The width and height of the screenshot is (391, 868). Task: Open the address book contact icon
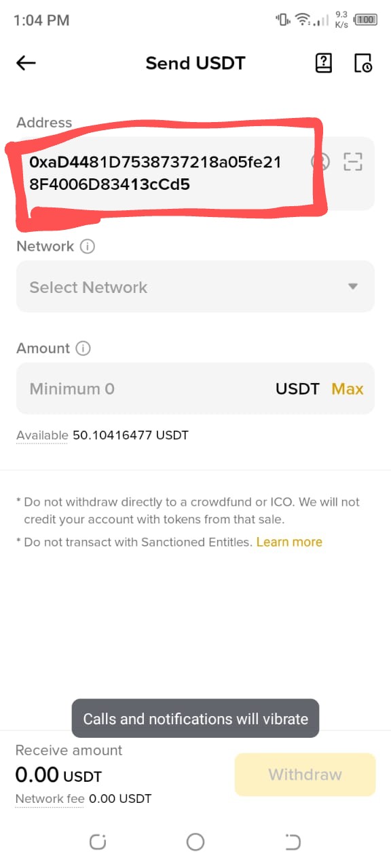click(x=320, y=161)
